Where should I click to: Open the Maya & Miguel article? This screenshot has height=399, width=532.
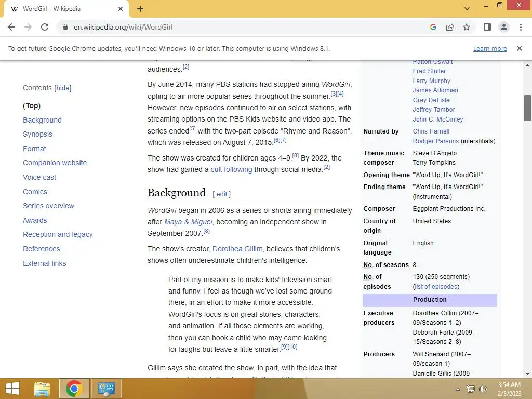[188, 222]
